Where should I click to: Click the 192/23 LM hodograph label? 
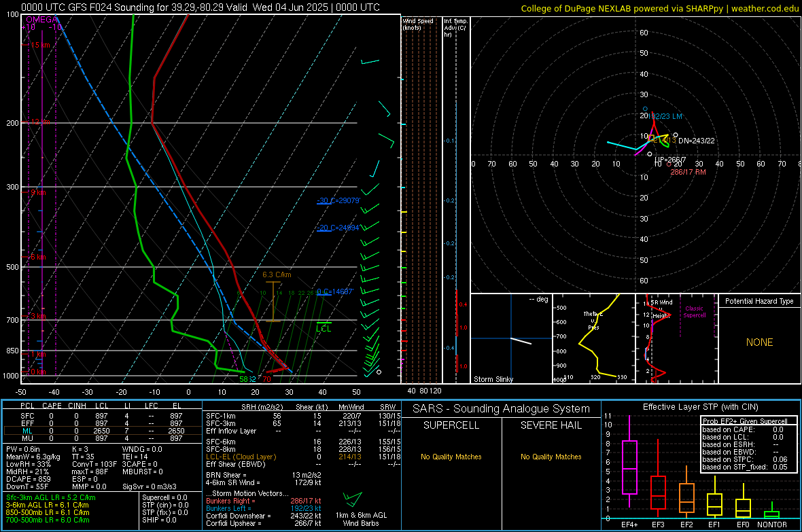coord(665,116)
